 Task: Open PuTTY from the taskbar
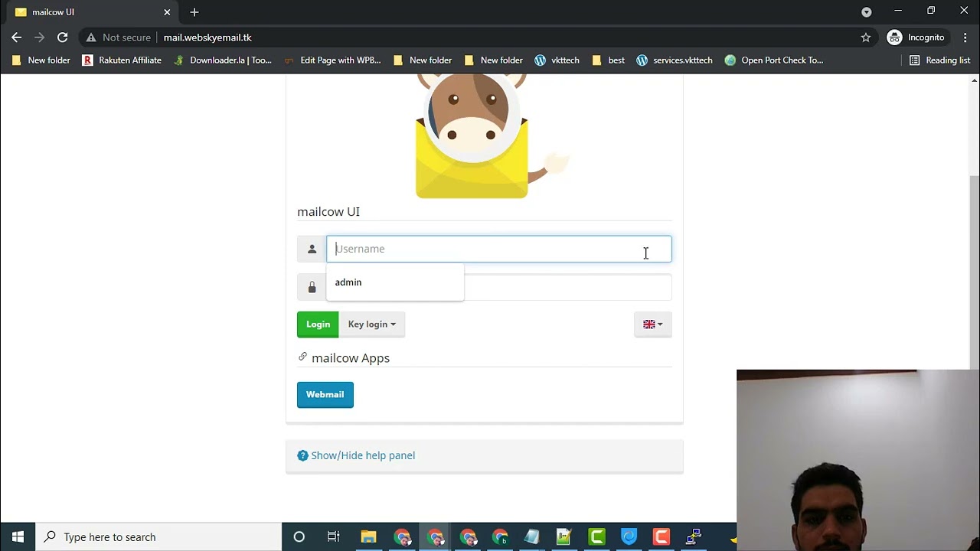click(694, 536)
